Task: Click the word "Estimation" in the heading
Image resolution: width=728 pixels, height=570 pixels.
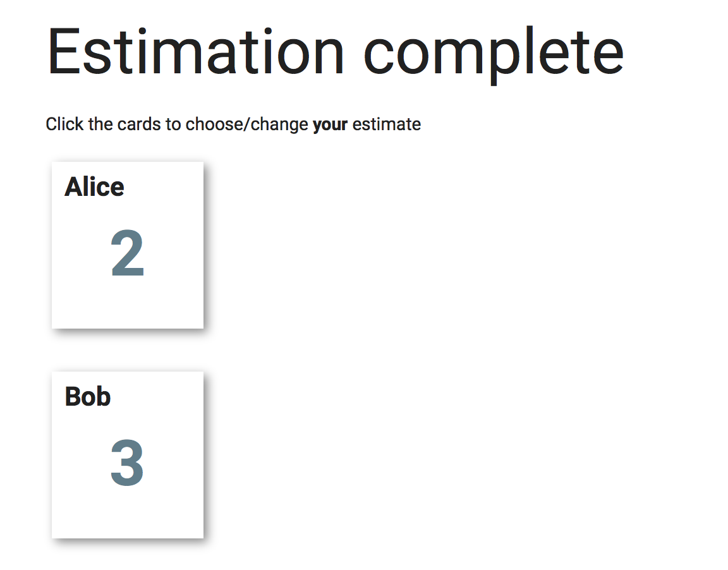Action: (195, 51)
